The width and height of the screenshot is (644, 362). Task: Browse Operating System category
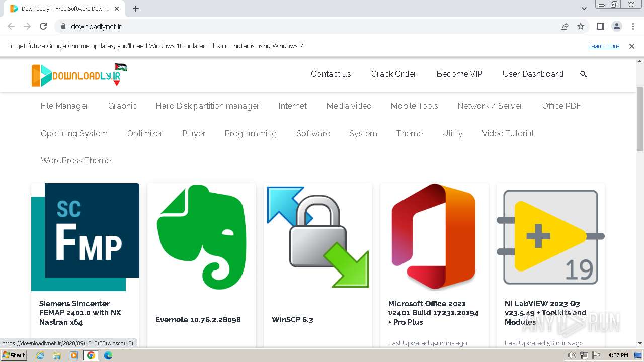[x=74, y=133]
